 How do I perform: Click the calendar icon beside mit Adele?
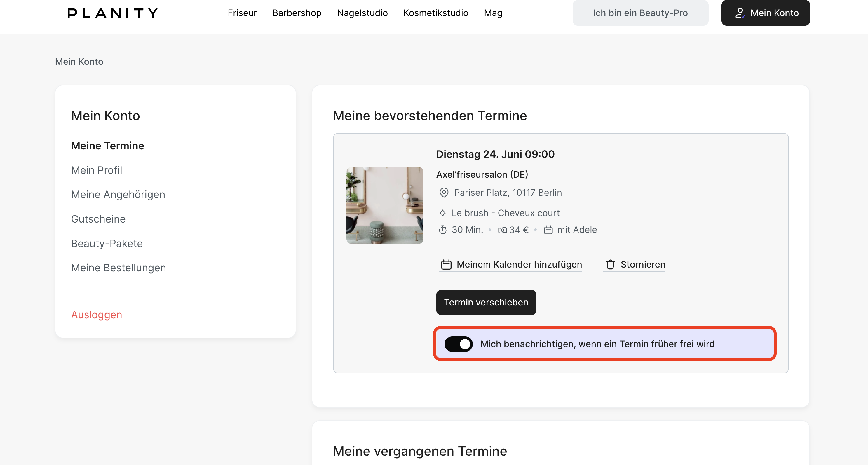(548, 230)
